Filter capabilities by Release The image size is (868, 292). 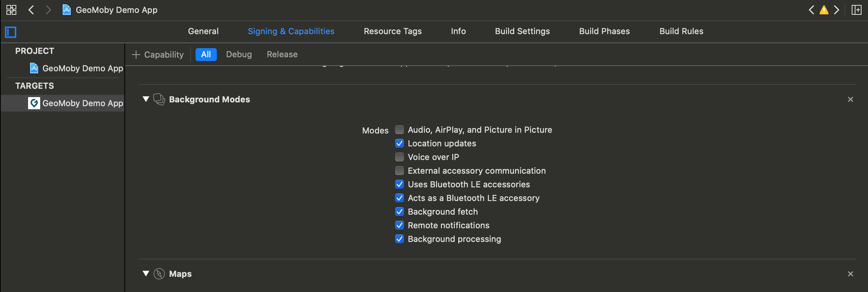click(282, 55)
